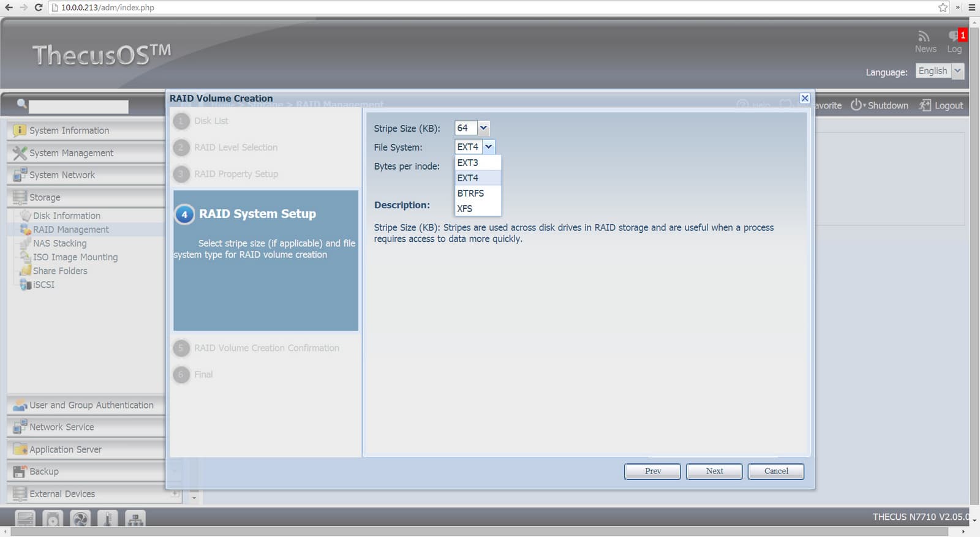Screen dimensions: 980x537
Task: Open the News feed icon
Action: pyautogui.click(x=924, y=36)
